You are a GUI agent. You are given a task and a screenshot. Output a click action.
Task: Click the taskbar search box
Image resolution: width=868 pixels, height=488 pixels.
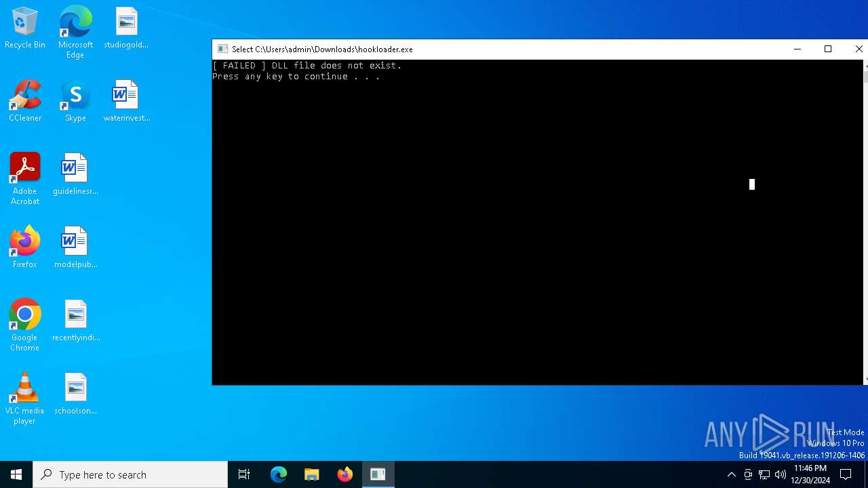(130, 474)
